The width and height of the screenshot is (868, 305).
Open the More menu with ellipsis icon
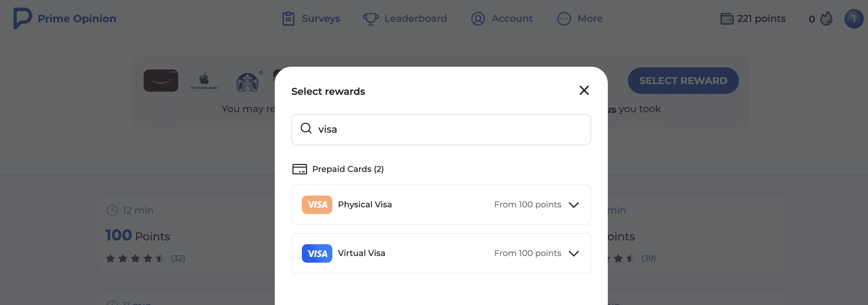[x=564, y=19]
